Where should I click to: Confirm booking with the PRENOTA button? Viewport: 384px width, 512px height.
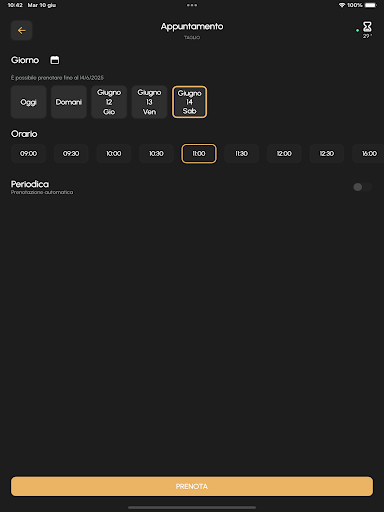pyautogui.click(x=192, y=486)
